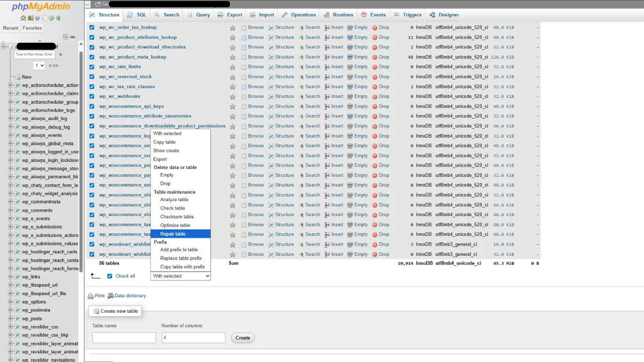Star the wp_wc_webhooks table as favorite

(x=232, y=97)
